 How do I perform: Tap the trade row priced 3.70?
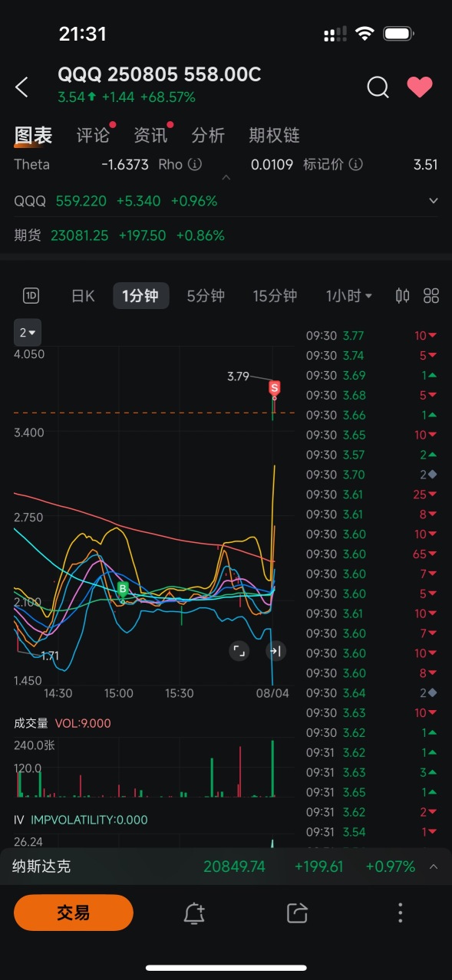(x=372, y=475)
